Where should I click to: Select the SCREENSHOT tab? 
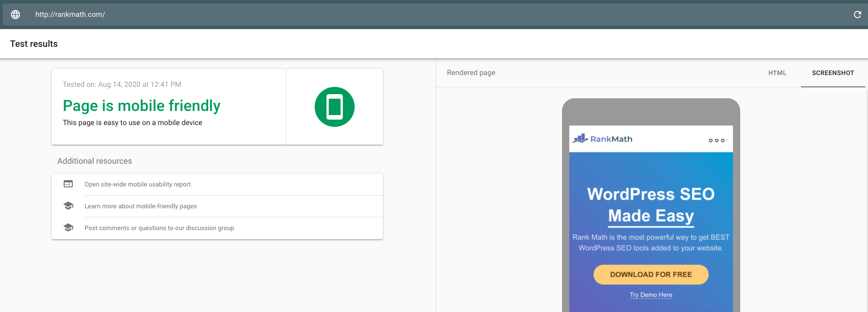(833, 73)
